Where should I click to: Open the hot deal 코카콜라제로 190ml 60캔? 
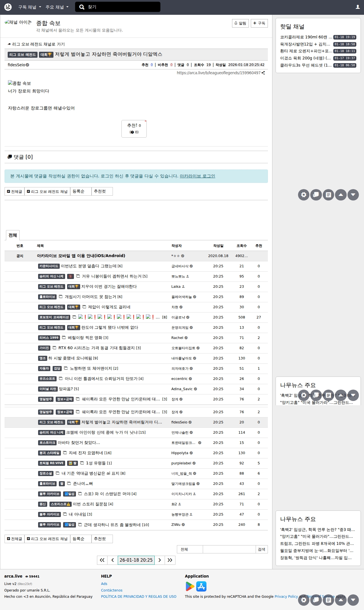[306, 37]
